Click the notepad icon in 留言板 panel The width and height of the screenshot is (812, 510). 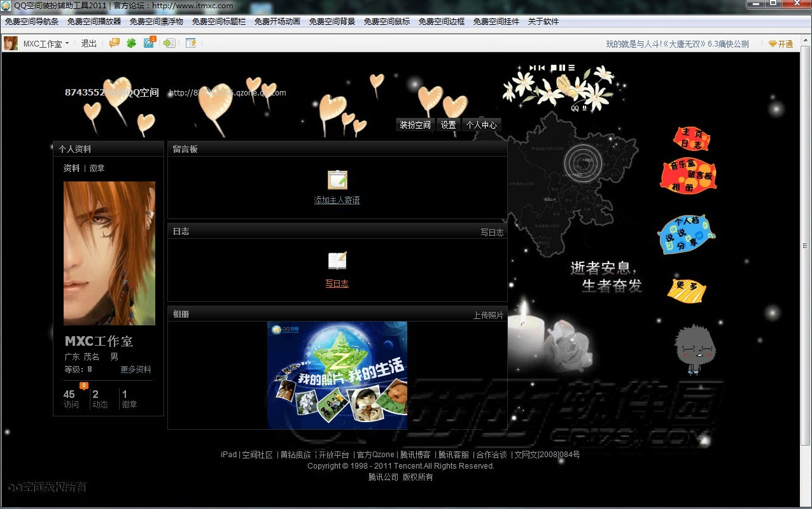coord(337,180)
